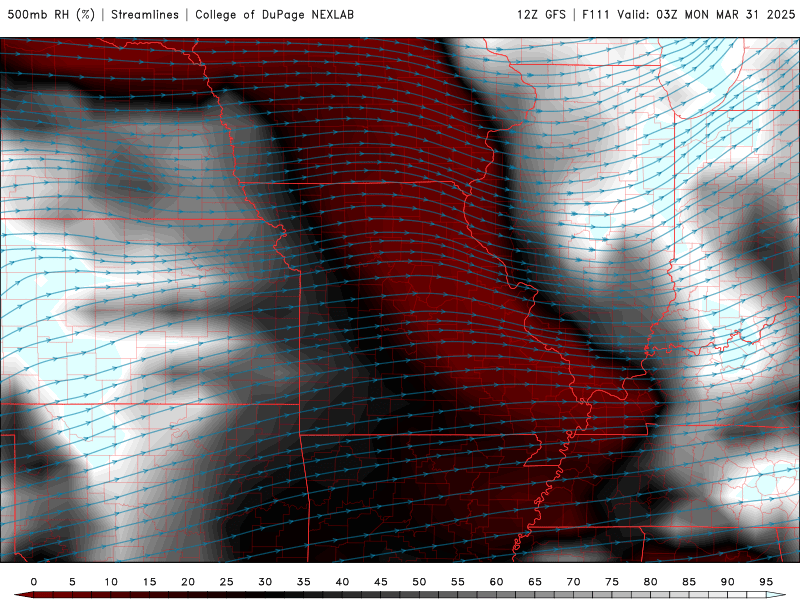Click the 90 label on the color scale

point(727,582)
